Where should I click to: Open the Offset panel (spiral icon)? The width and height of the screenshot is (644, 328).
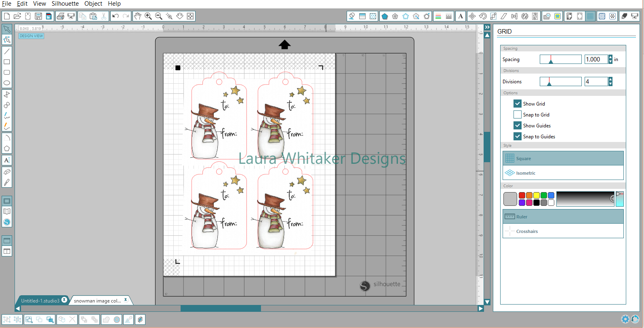point(602,16)
